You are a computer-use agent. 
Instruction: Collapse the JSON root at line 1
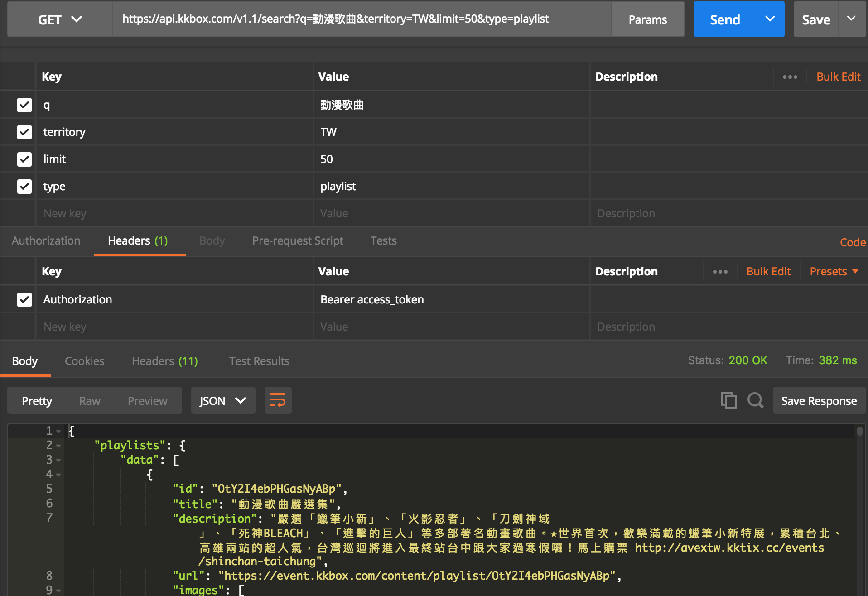[58, 431]
